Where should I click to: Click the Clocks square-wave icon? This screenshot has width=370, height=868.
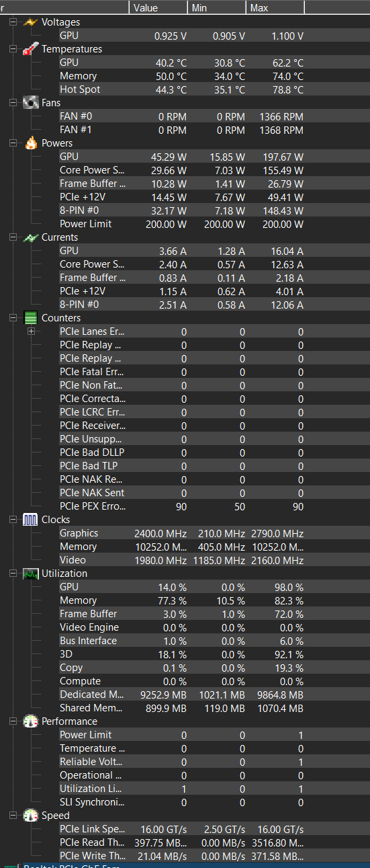(31, 520)
